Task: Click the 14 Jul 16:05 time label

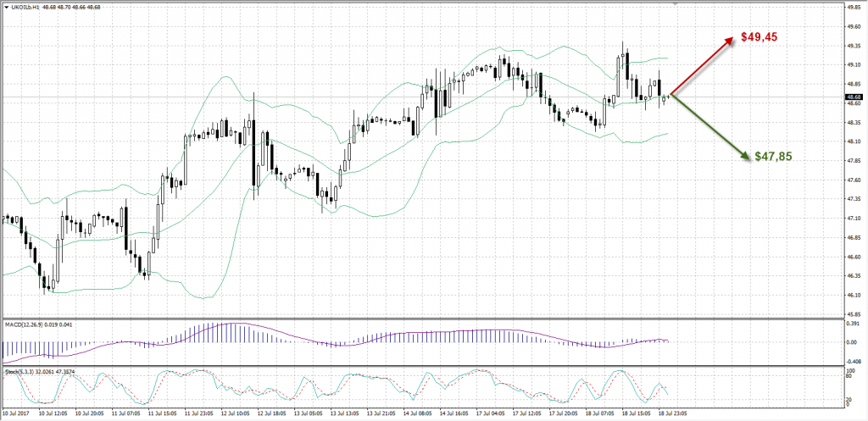Action: (x=452, y=415)
